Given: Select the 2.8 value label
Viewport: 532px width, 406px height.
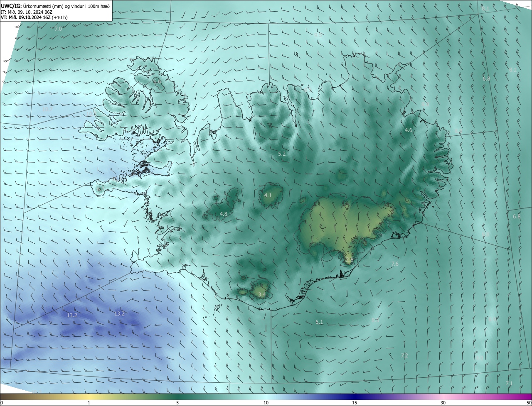Looking at the screenshot, I should point(349,259).
